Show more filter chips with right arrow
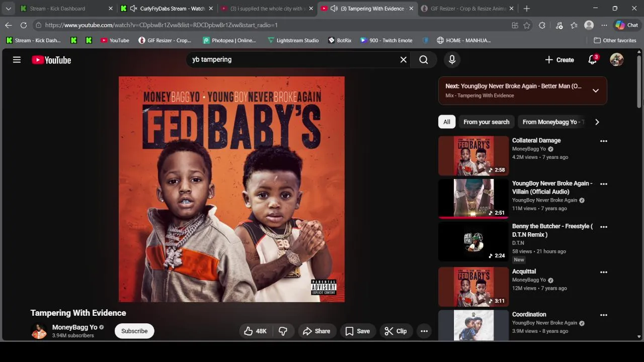The width and height of the screenshot is (644, 362). [x=597, y=122]
